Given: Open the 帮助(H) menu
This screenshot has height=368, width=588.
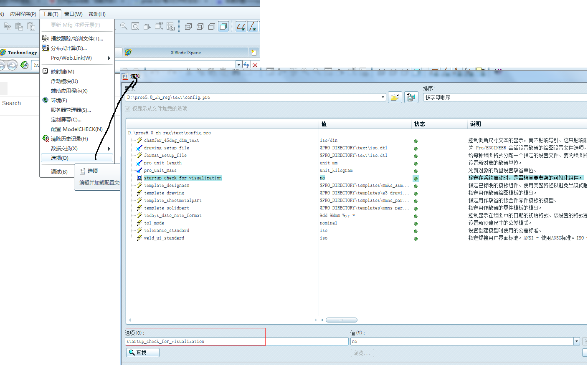Looking at the screenshot, I should click(x=97, y=14).
